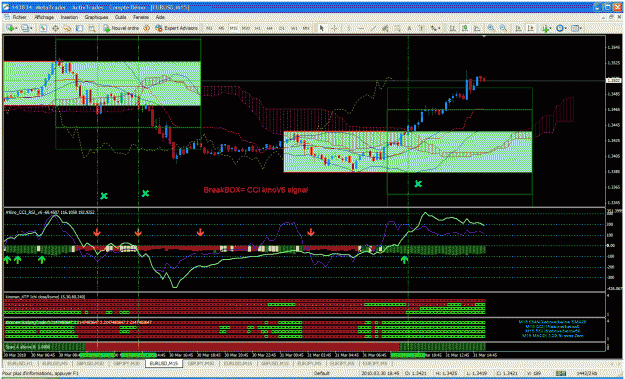This screenshot has height=379, width=625.
Task: Open the Profiles toolbar icon
Action: [x=25, y=28]
